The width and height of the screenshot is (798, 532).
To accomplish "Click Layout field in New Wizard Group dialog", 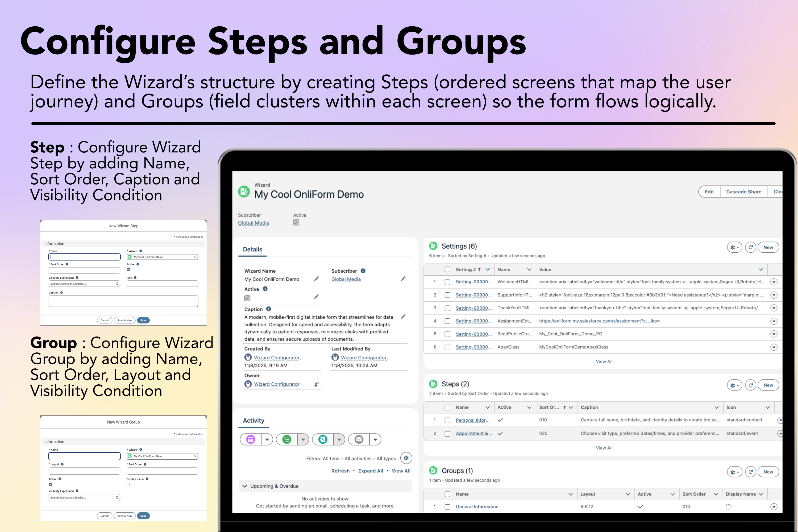I will coord(85,471).
